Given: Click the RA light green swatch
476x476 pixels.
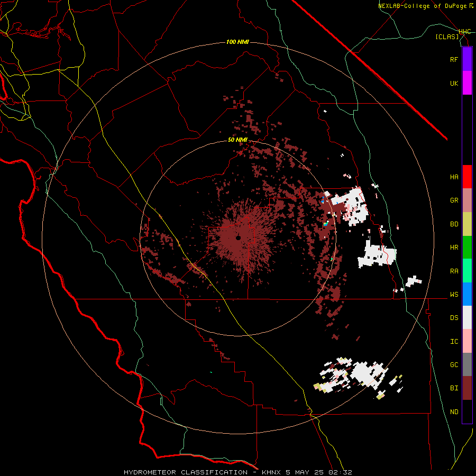Looking at the screenshot, I should click(x=467, y=271).
